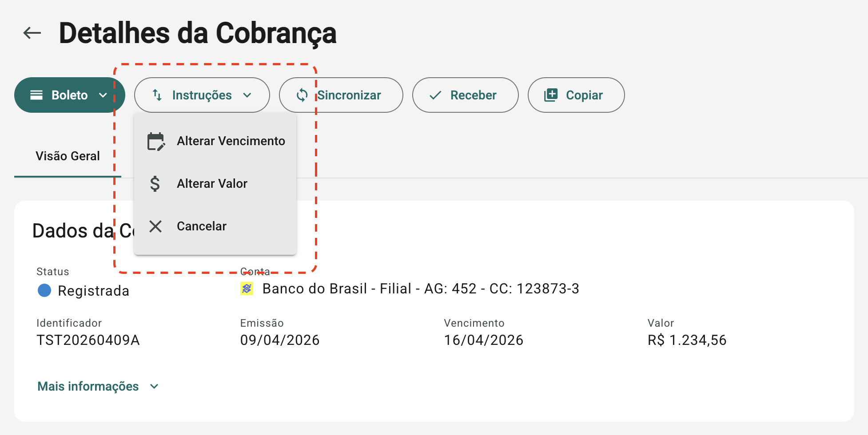
Task: Click the Copiar duplicate icon
Action: coord(551,95)
